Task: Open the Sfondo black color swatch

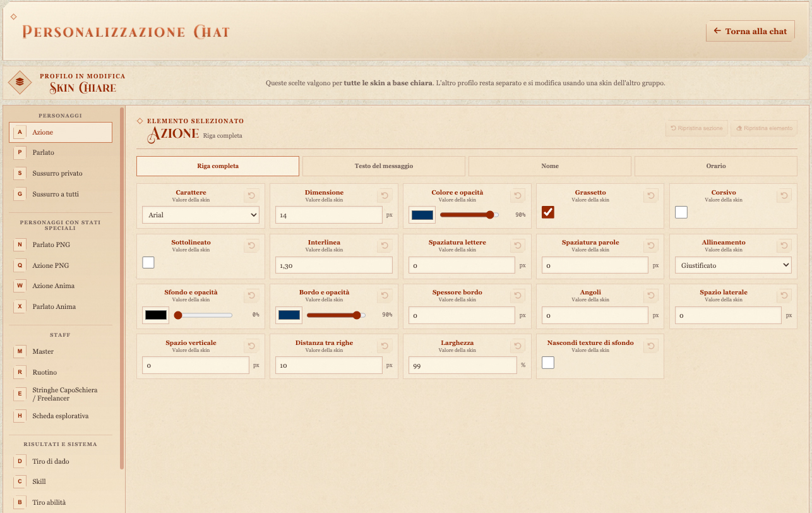Action: [x=155, y=315]
